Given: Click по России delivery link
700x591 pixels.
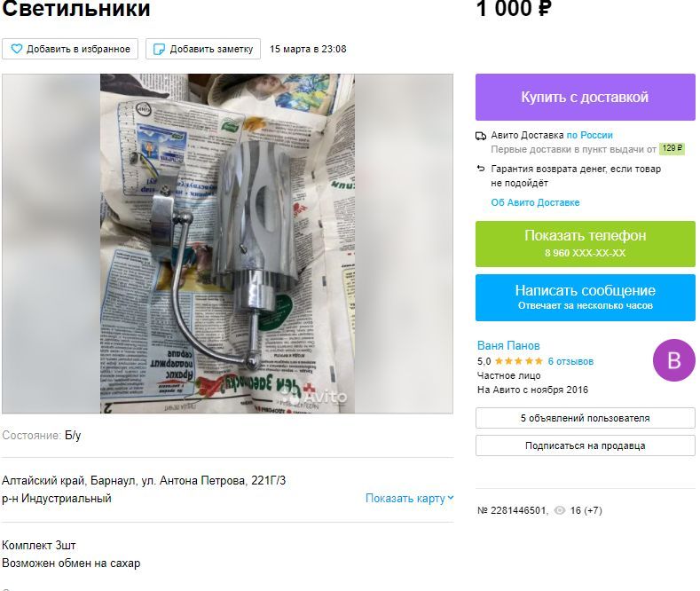Looking at the screenshot, I should [590, 135].
